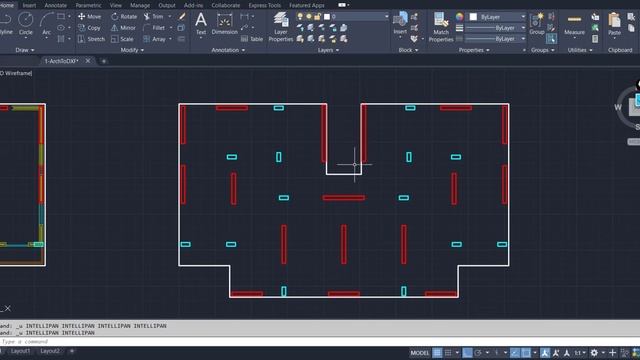The image size is (640, 360).
Task: Expand the Annotation panel
Action: click(x=228, y=50)
